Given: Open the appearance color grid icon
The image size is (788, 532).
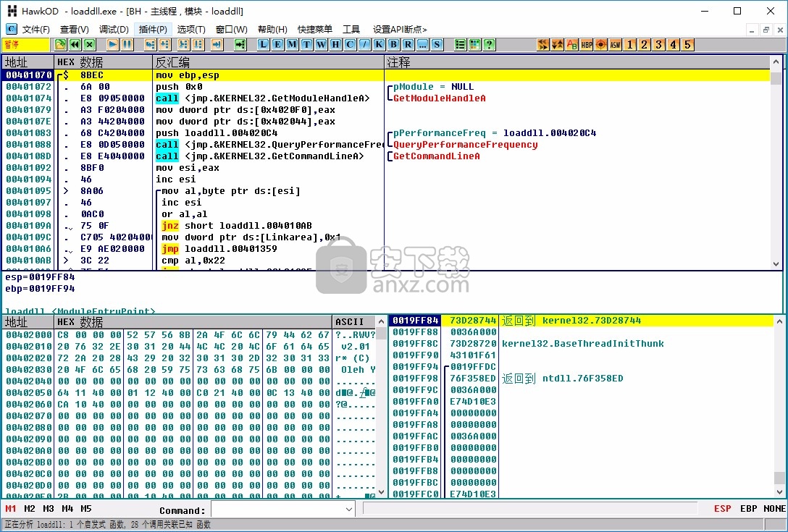Looking at the screenshot, I should coord(474,45).
